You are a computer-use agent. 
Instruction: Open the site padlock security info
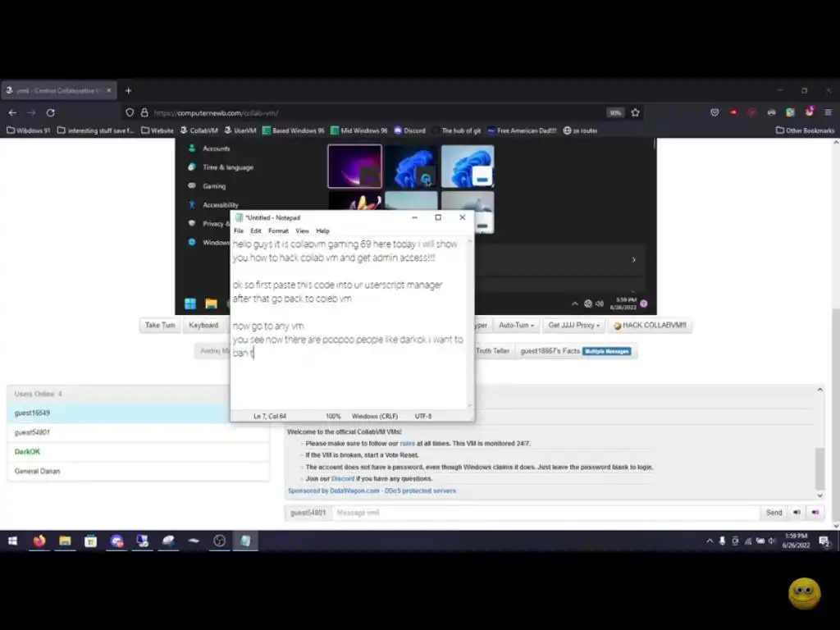[x=144, y=112]
